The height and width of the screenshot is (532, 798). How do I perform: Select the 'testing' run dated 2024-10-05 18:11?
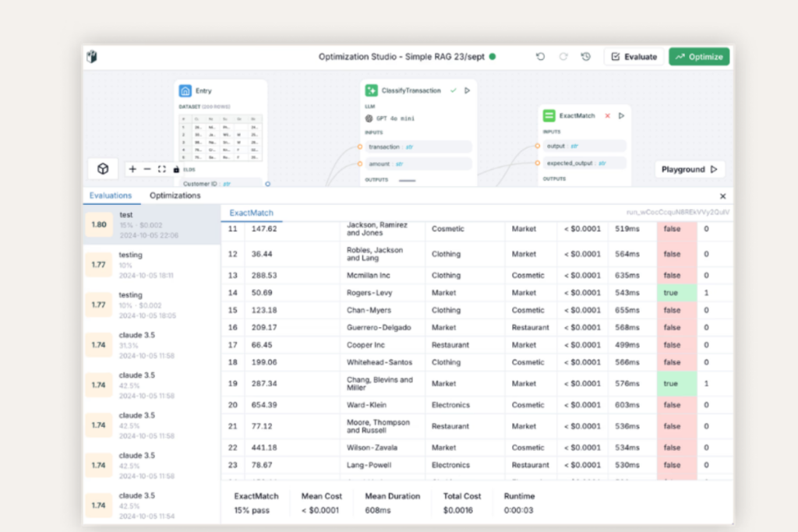coord(152,265)
